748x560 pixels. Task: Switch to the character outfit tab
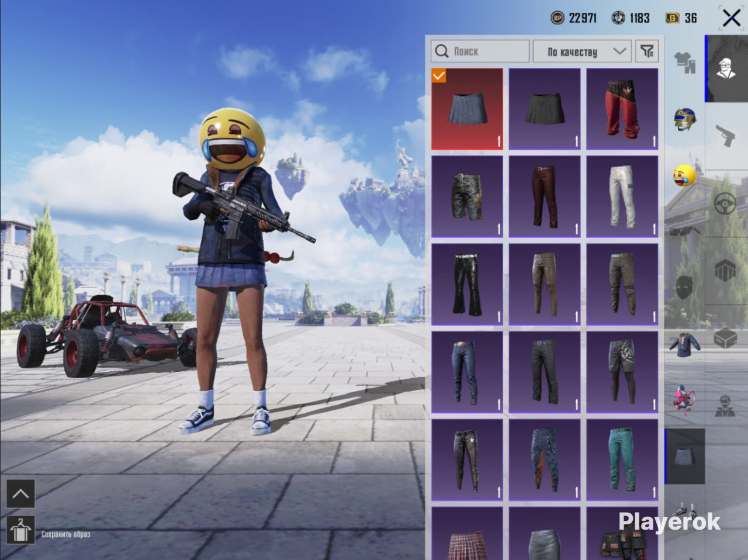click(727, 68)
